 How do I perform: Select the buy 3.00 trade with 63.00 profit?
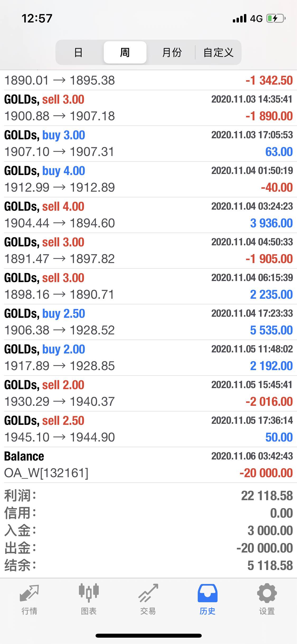click(148, 144)
